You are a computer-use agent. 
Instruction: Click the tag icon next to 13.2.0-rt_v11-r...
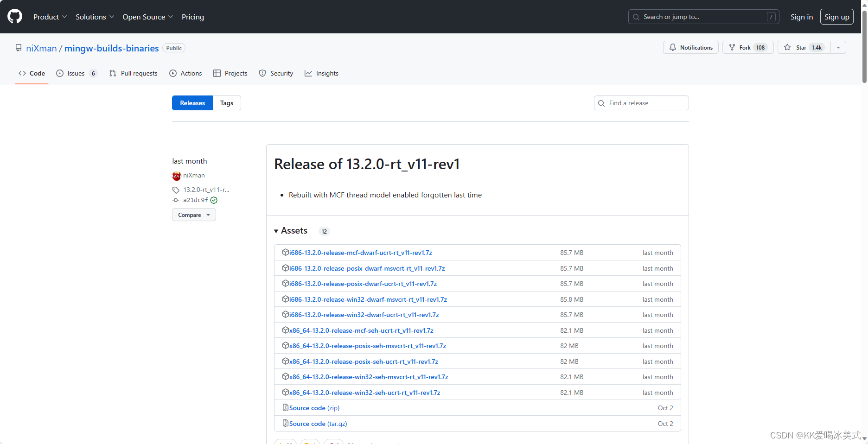point(176,190)
